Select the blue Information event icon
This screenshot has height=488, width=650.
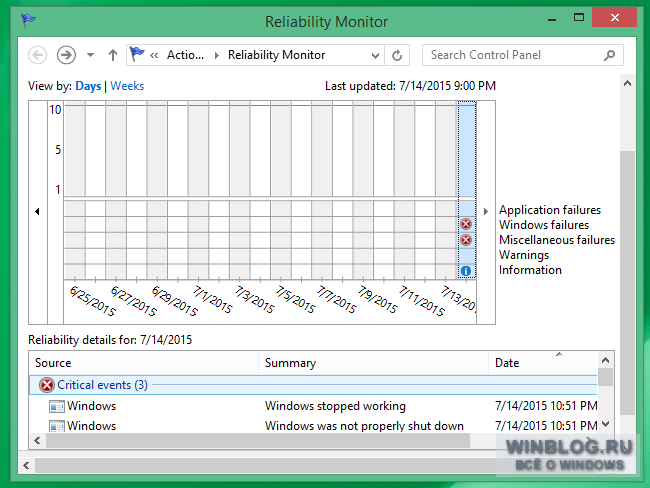[466, 271]
